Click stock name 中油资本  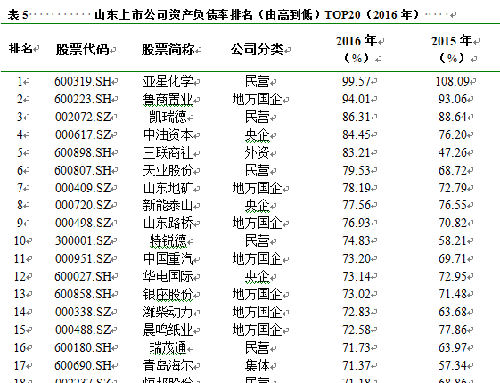(168, 135)
